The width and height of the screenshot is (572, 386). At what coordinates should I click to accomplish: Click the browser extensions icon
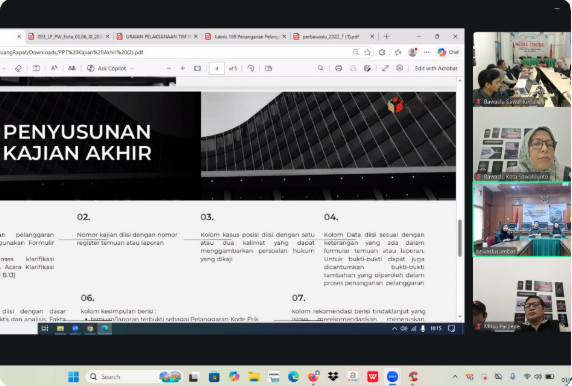coord(382,52)
